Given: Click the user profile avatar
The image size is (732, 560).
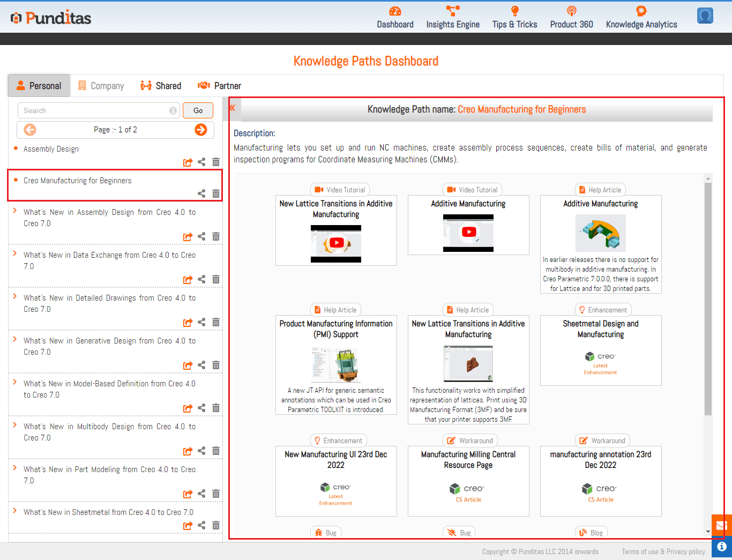Looking at the screenshot, I should pos(705,16).
